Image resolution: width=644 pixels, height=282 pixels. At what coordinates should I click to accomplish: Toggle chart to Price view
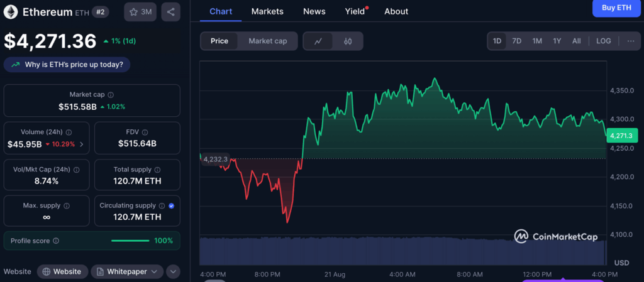coord(219,41)
